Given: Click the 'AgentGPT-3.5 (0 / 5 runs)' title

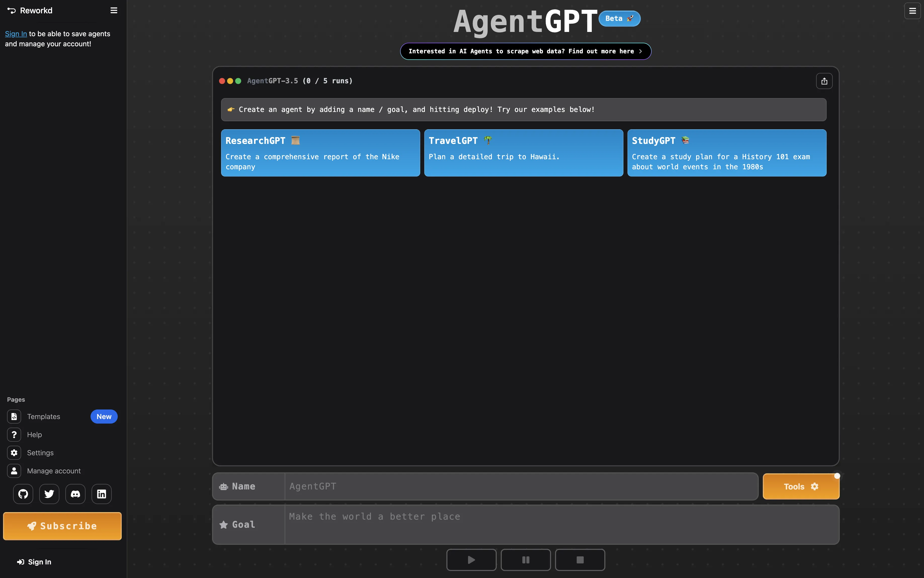Looking at the screenshot, I should coord(300,81).
